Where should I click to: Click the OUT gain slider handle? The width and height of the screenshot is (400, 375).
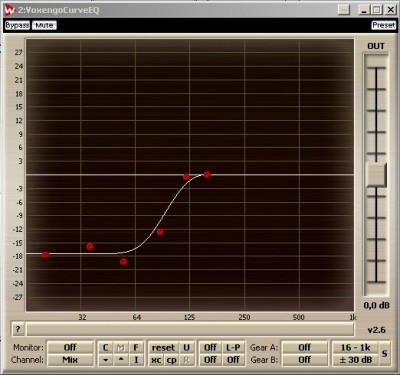pos(376,174)
